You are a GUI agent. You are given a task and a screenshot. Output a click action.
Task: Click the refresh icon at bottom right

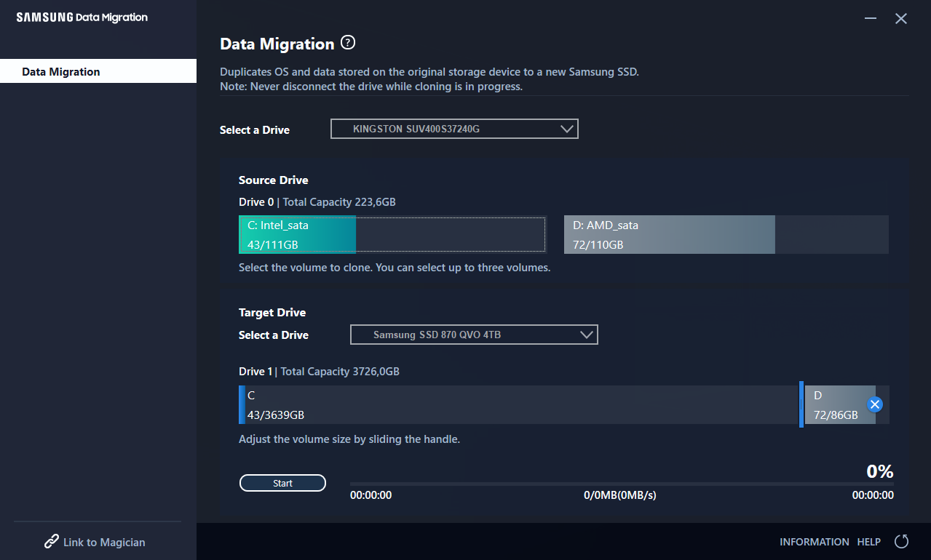click(x=902, y=541)
